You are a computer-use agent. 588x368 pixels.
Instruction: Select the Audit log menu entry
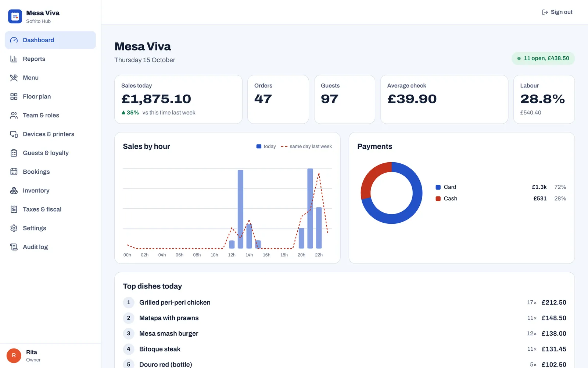pyautogui.click(x=50, y=247)
